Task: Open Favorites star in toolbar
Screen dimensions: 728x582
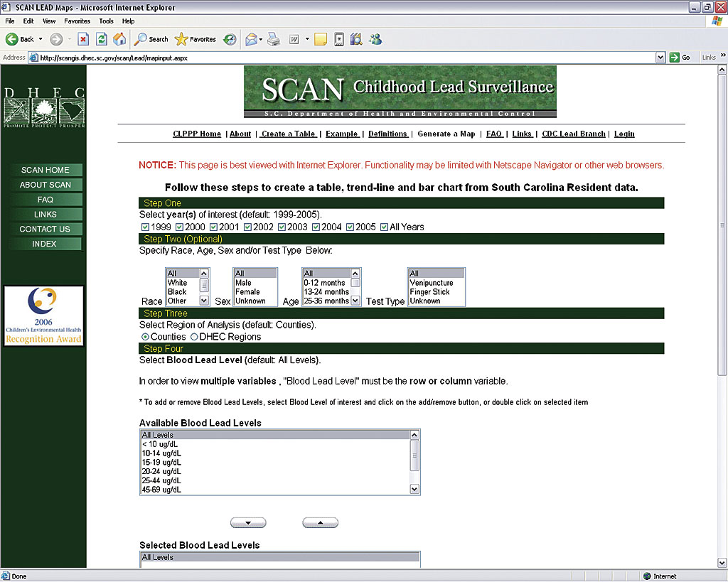Action: click(195, 40)
